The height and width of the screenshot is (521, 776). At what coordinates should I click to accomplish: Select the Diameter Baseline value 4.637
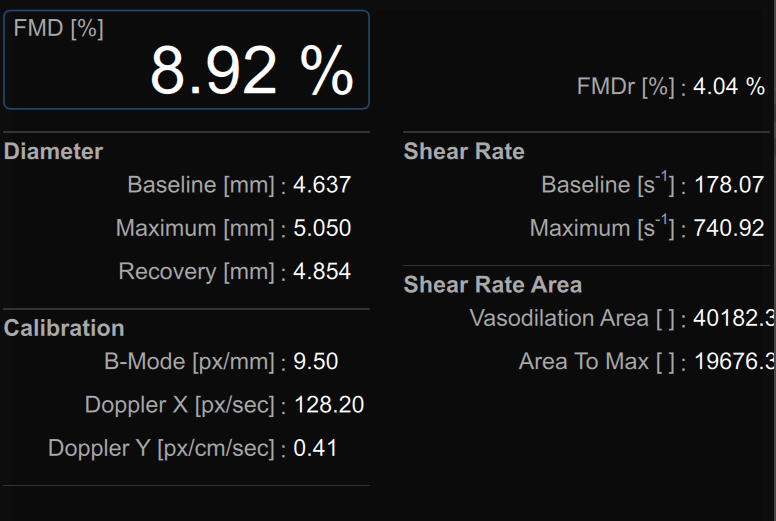[x=322, y=185]
